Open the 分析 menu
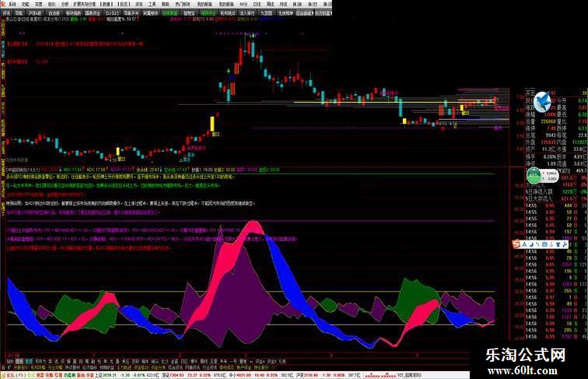Screen dimensions: 588x379 [x=65, y=4]
